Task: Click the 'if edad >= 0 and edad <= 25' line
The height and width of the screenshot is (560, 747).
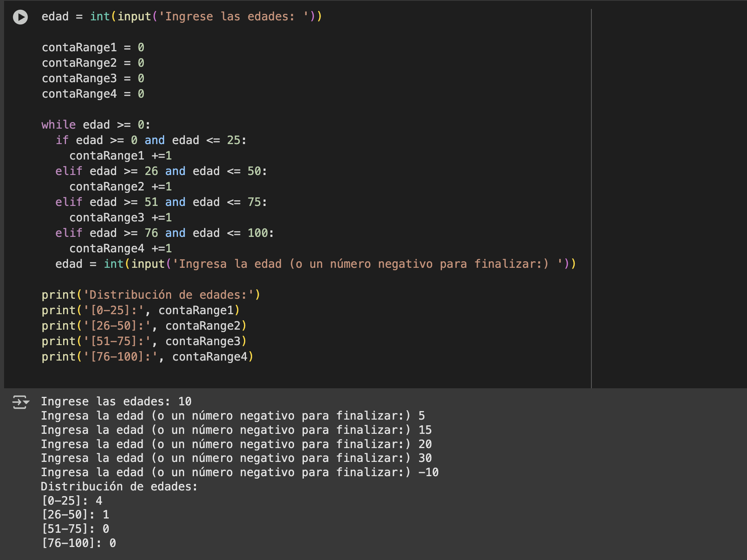Action: [151, 140]
